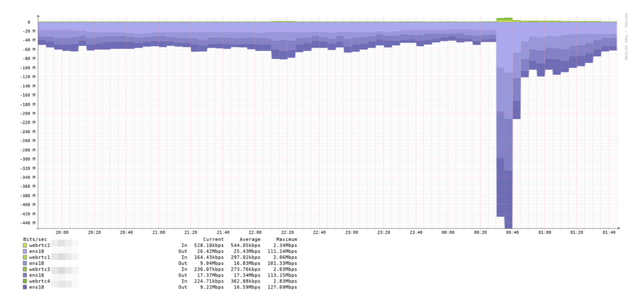Click the webrtc4 legend color swatch
The height and width of the screenshot is (306, 644).
point(25,281)
